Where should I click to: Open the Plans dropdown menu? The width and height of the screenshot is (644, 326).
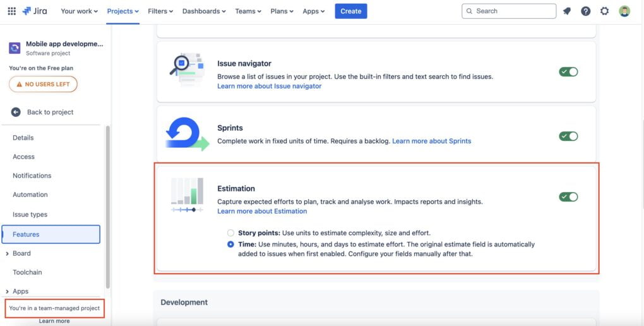click(282, 11)
